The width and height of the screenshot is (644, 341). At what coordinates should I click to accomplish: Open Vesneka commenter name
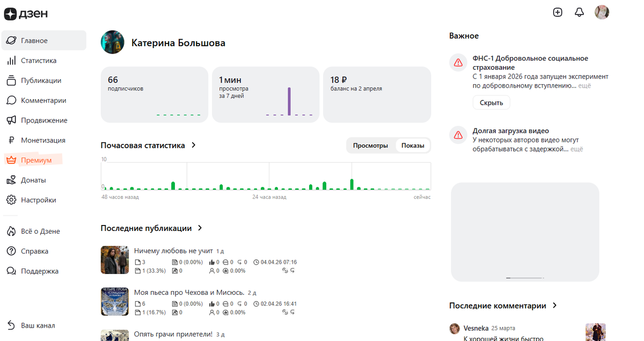[476, 328]
